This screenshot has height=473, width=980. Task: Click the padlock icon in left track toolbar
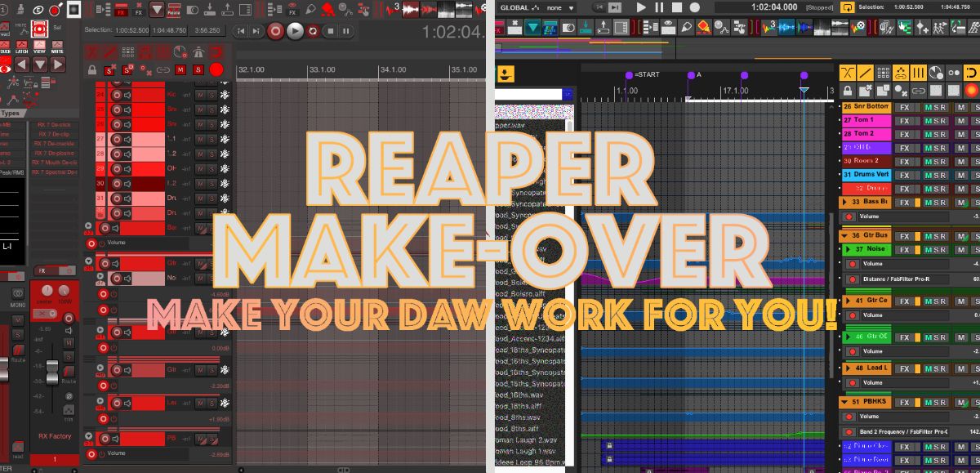tap(91, 70)
